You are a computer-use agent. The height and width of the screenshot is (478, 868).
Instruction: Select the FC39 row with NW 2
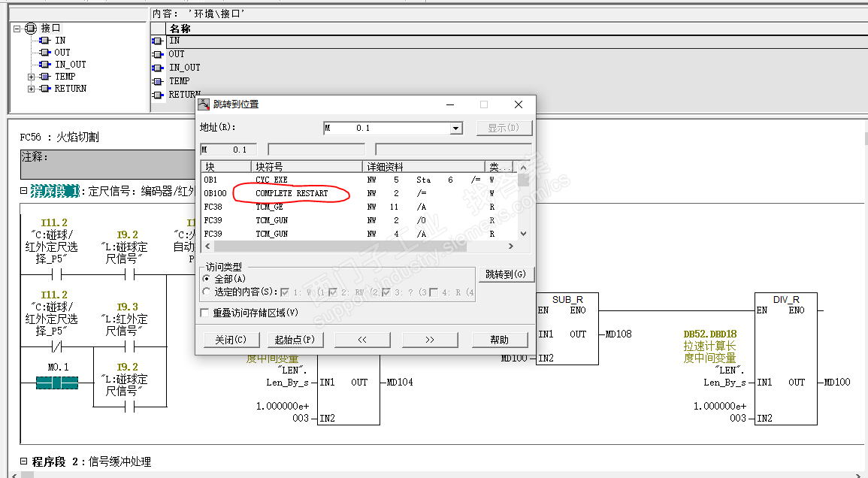point(360,220)
